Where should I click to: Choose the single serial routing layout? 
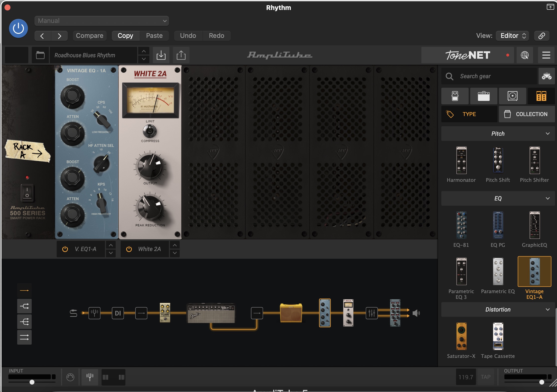[x=24, y=290]
